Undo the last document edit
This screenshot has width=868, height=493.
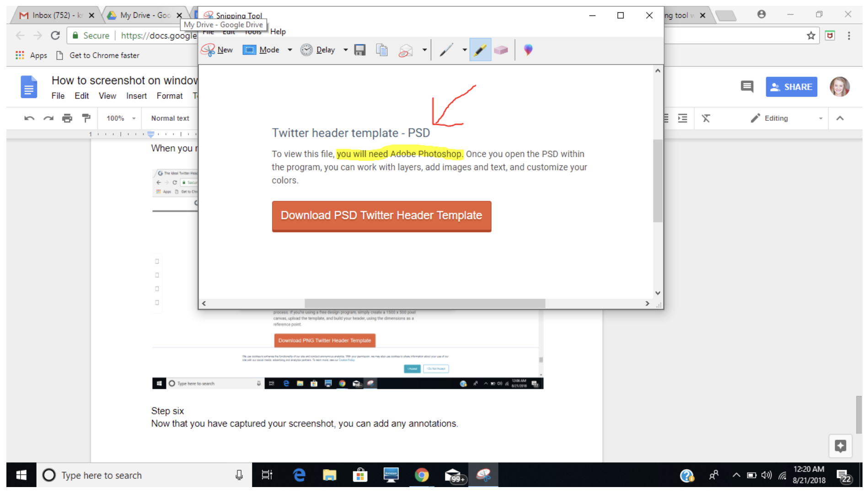pos(29,118)
